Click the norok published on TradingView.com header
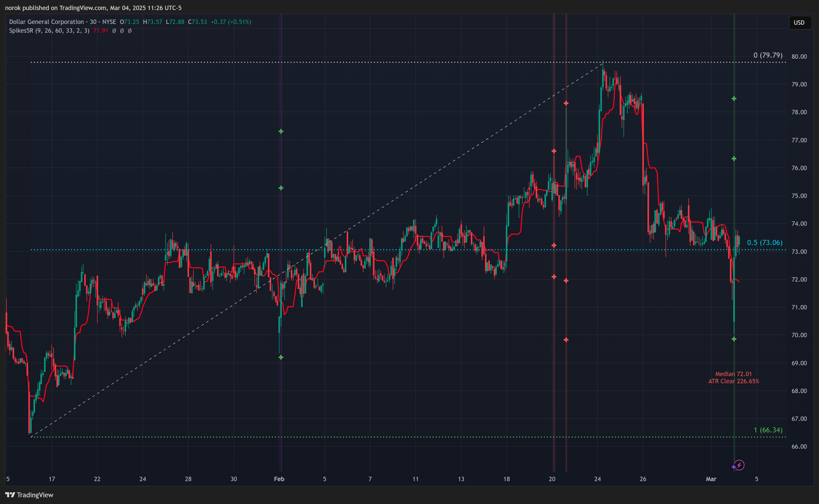The height and width of the screenshot is (504, 819). tap(93, 8)
